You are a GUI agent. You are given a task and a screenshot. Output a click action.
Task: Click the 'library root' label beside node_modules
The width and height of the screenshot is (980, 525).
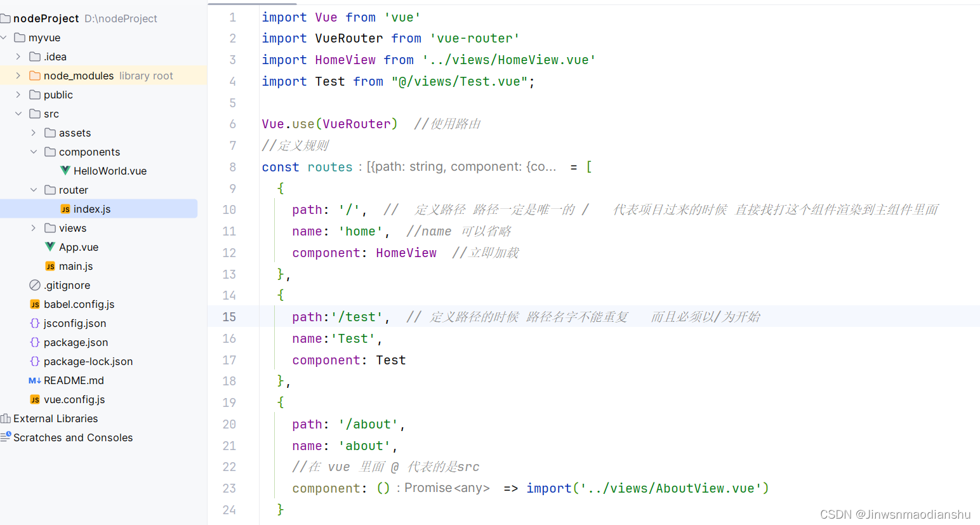pos(145,75)
